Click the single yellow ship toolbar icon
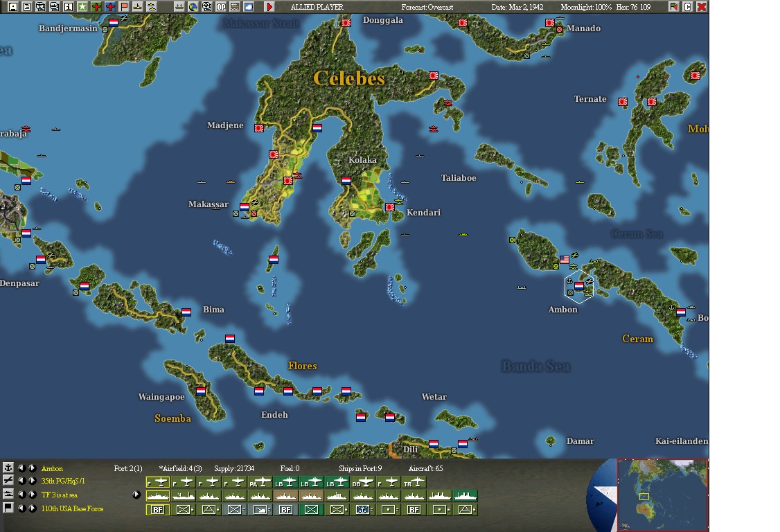Viewport: 780px width, 532px height. click(138, 7)
